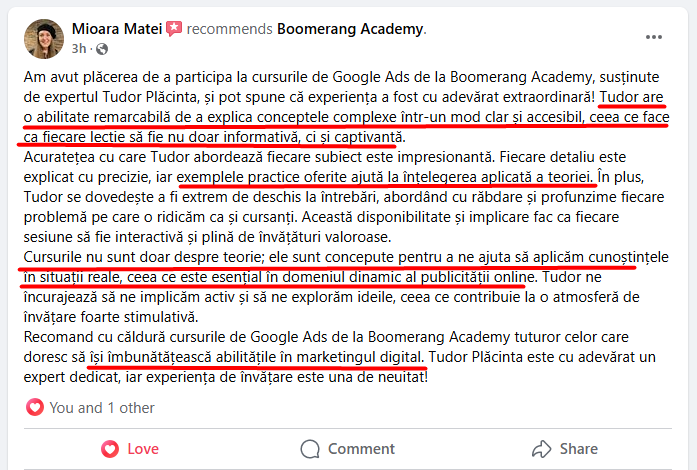This screenshot has height=470, width=697.
Task: Click the Comment speech bubble icon
Action: coord(310,449)
